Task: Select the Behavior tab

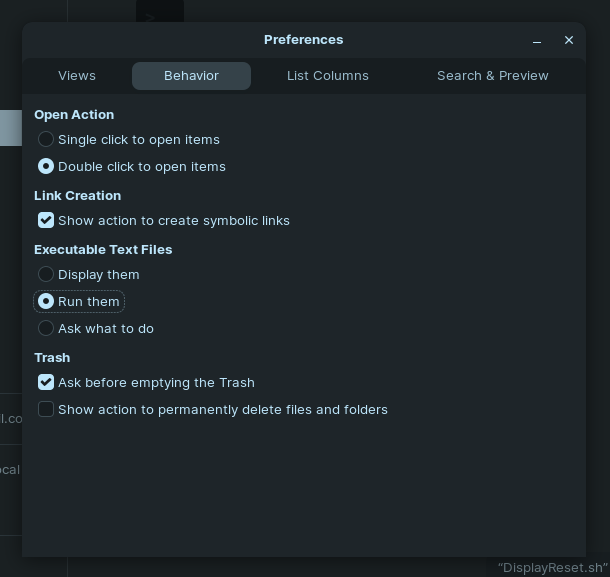Action: pos(191,76)
